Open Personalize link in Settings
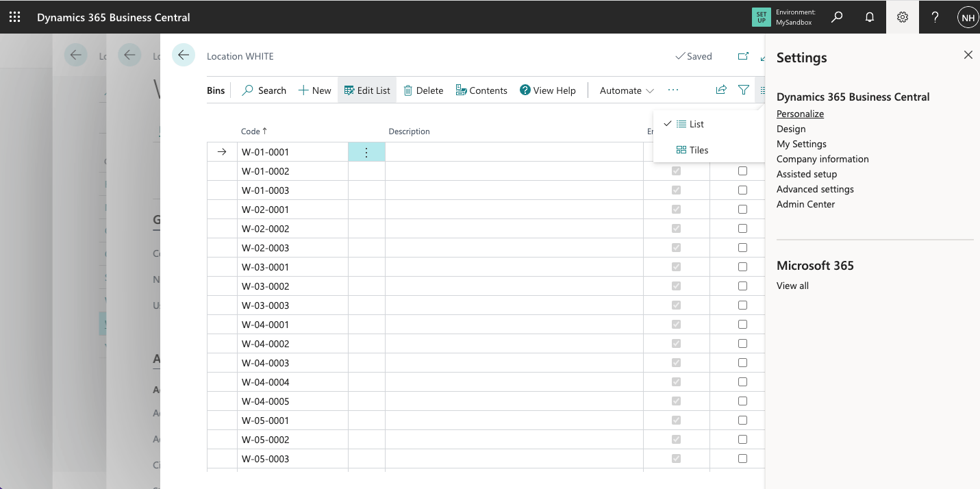The image size is (980, 489). pos(800,114)
